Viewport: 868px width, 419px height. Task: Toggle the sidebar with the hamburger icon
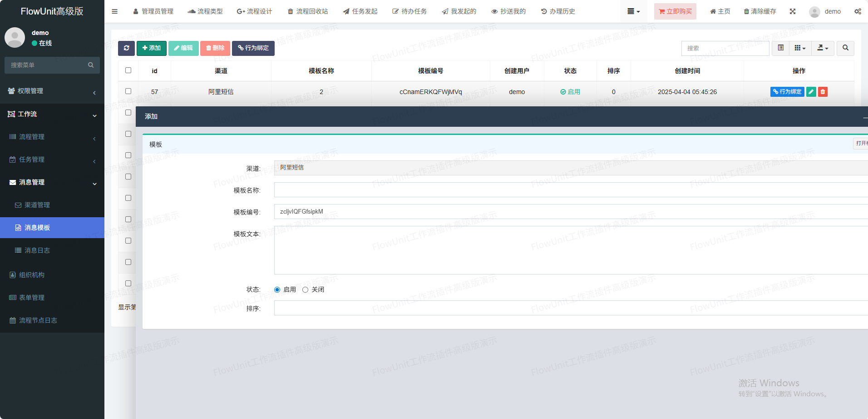click(114, 11)
